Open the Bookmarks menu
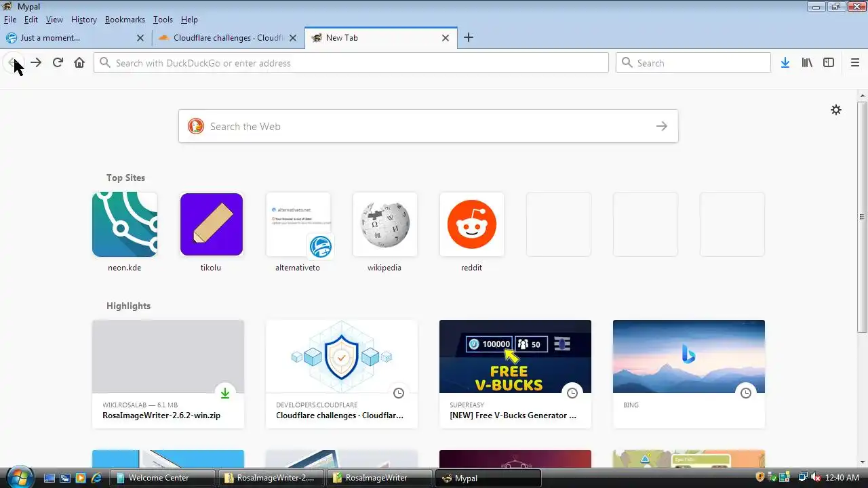Viewport: 868px width, 488px height. click(125, 20)
